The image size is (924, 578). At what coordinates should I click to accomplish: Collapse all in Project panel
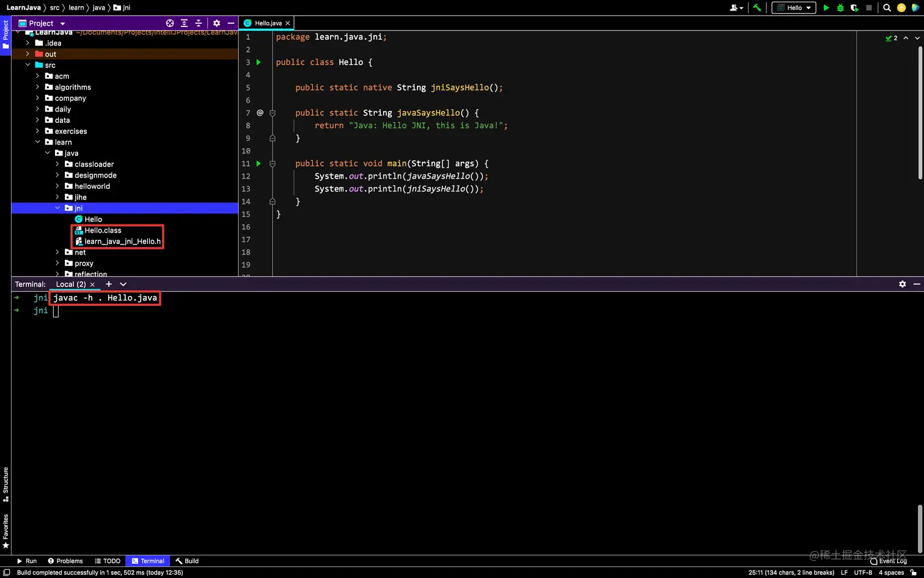point(198,23)
